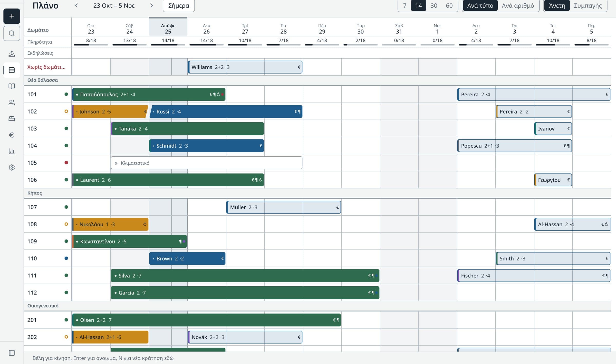This screenshot has height=364, width=616.
Task: Click occupancy bar for 14/18 on 26
Action: click(x=207, y=45)
